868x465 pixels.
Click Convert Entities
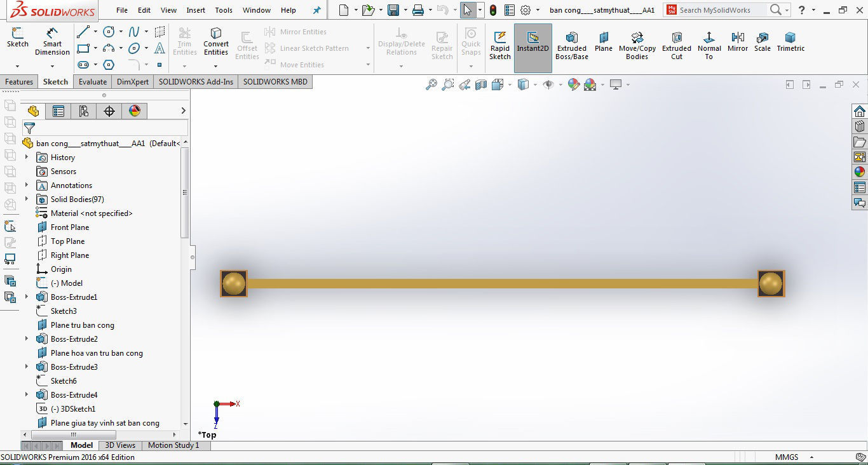216,41
